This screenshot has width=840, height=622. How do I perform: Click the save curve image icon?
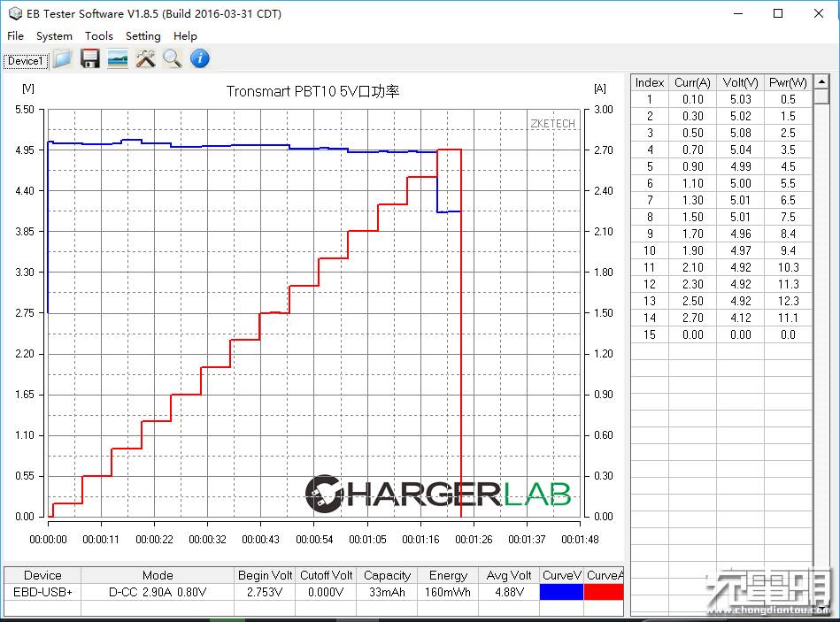(x=118, y=58)
